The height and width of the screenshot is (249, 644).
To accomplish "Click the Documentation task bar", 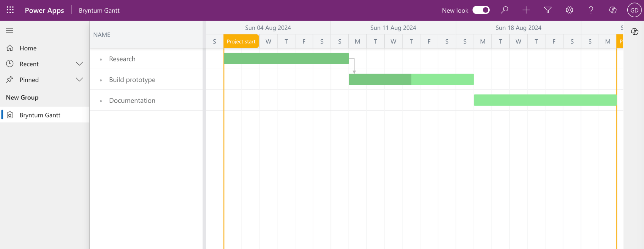I will (x=545, y=100).
